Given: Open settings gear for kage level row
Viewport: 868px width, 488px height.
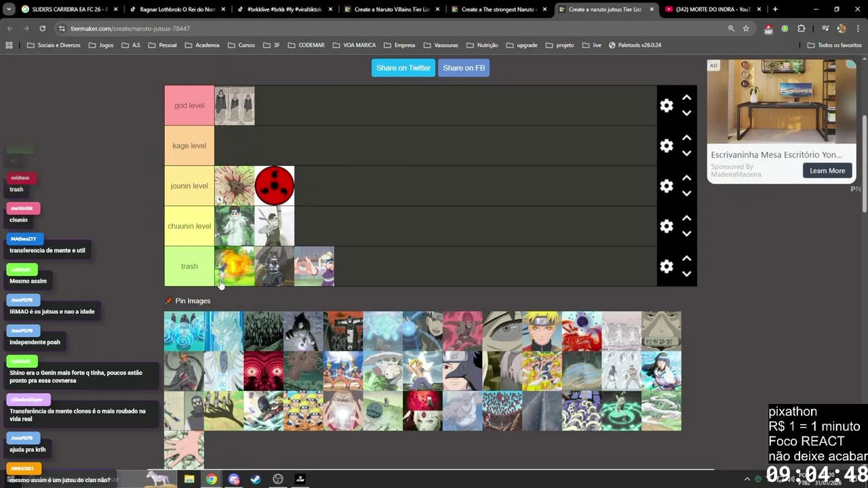Looking at the screenshot, I should pyautogui.click(x=667, y=146).
